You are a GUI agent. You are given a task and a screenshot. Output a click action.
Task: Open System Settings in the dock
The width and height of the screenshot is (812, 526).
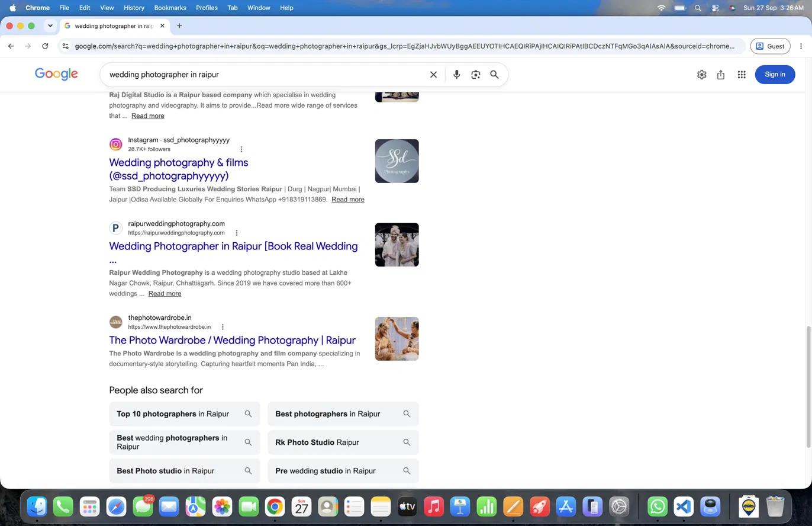pyautogui.click(x=619, y=506)
